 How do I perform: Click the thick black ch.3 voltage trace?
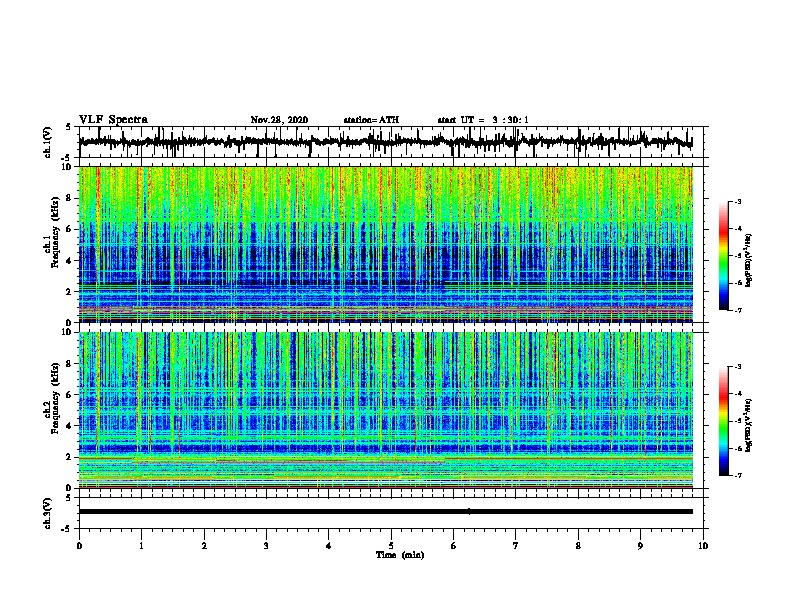pos(386,512)
